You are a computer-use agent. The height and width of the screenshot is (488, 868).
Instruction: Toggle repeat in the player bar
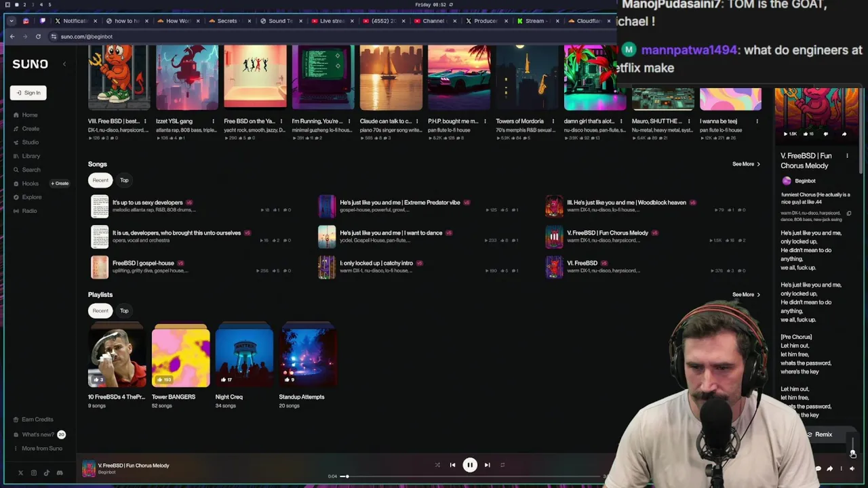point(502,465)
